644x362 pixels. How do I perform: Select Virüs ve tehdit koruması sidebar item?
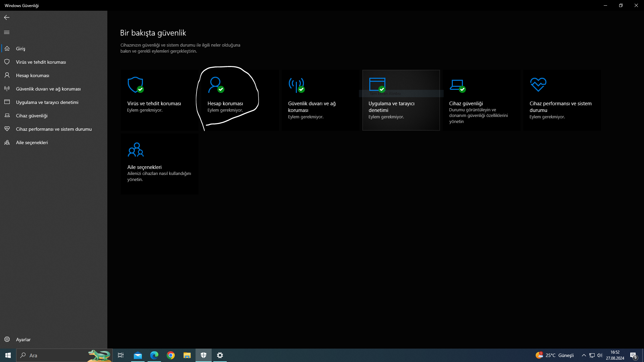point(41,62)
